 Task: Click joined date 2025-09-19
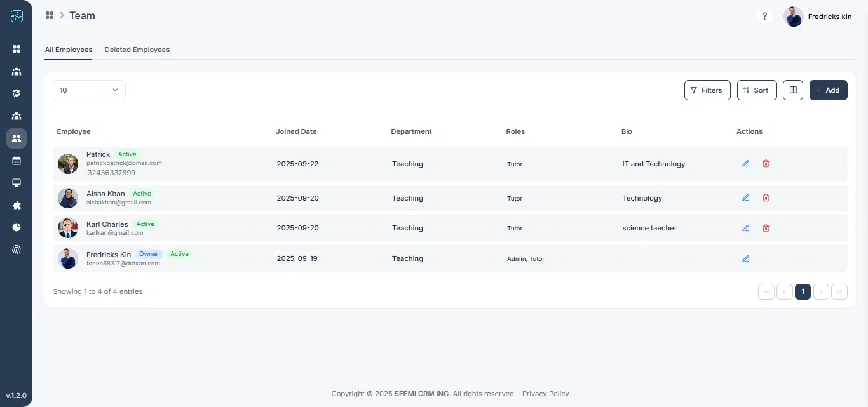click(x=297, y=258)
